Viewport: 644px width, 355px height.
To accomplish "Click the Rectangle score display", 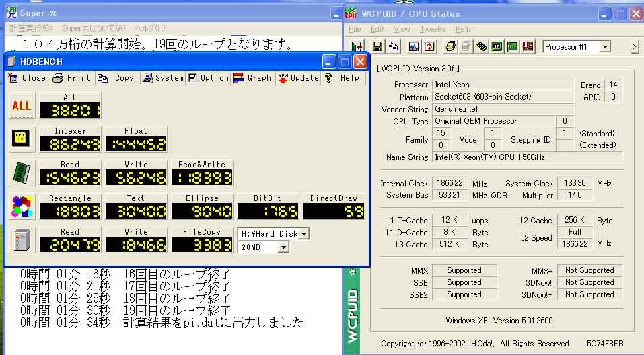I will (x=70, y=211).
